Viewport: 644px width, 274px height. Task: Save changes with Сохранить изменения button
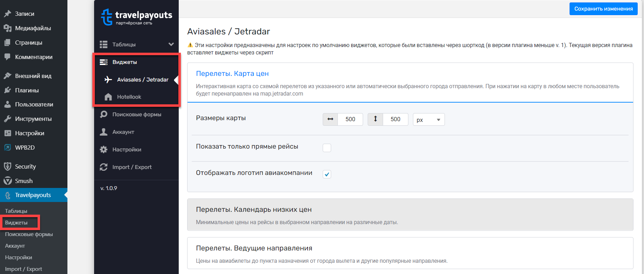coord(604,9)
